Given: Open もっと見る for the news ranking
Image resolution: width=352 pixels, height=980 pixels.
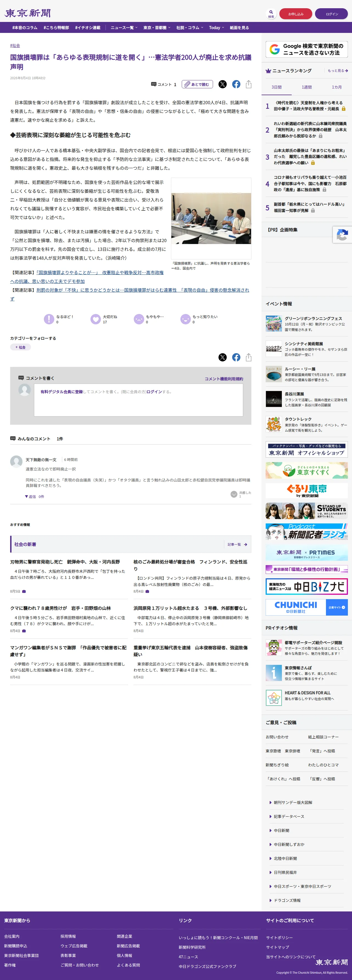Looking at the screenshot, I should [x=337, y=71].
